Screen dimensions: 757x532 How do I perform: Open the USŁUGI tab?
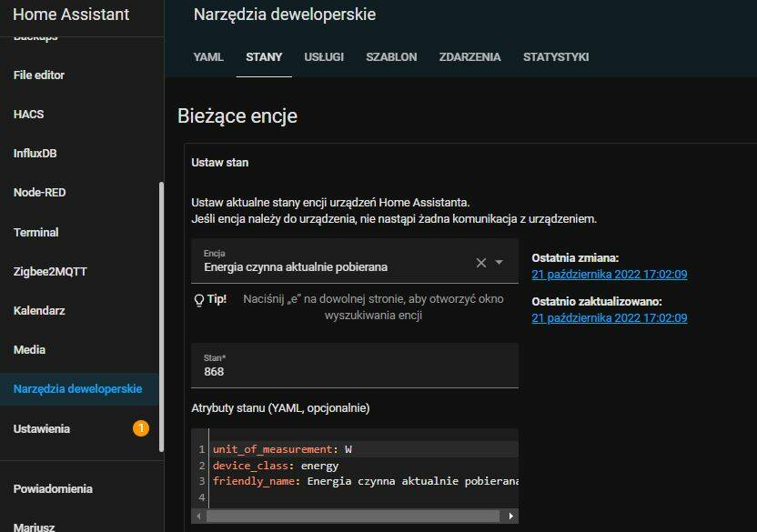(324, 57)
